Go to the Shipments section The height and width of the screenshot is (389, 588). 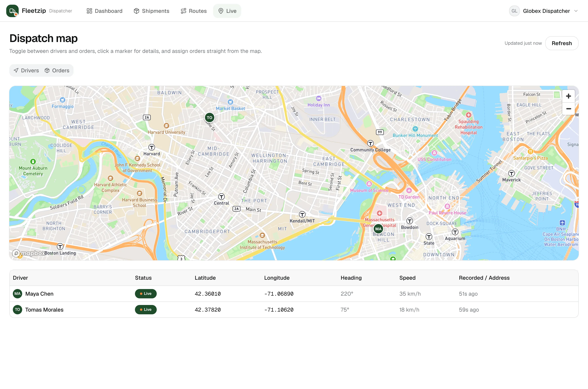pyautogui.click(x=151, y=11)
